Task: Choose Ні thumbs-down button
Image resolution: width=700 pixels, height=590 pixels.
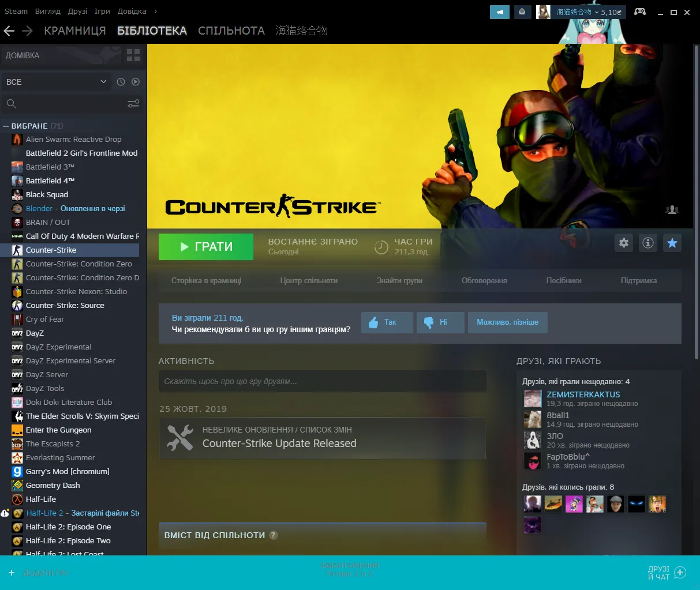Action: (440, 322)
